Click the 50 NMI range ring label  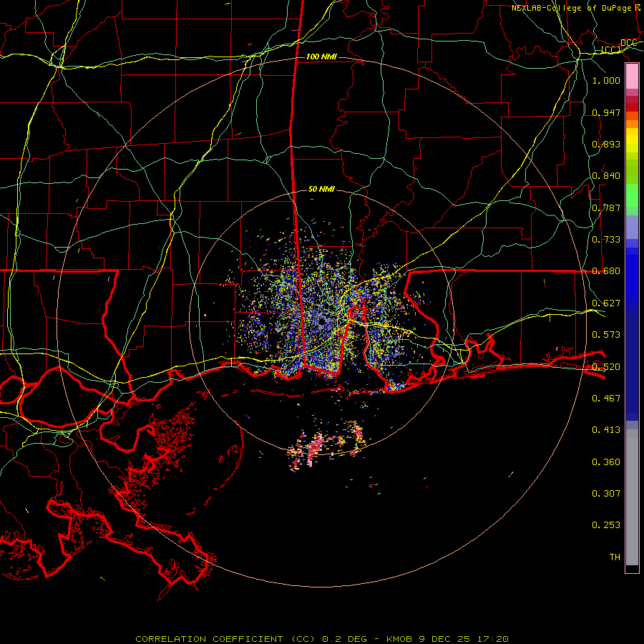point(321,190)
